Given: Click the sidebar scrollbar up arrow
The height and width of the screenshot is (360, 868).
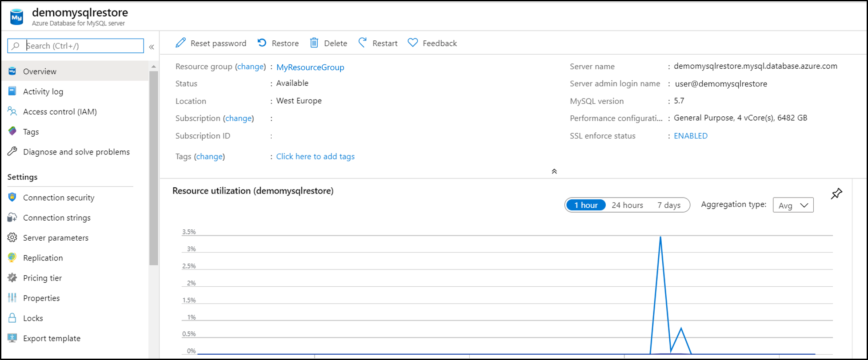Looking at the screenshot, I should [x=154, y=67].
